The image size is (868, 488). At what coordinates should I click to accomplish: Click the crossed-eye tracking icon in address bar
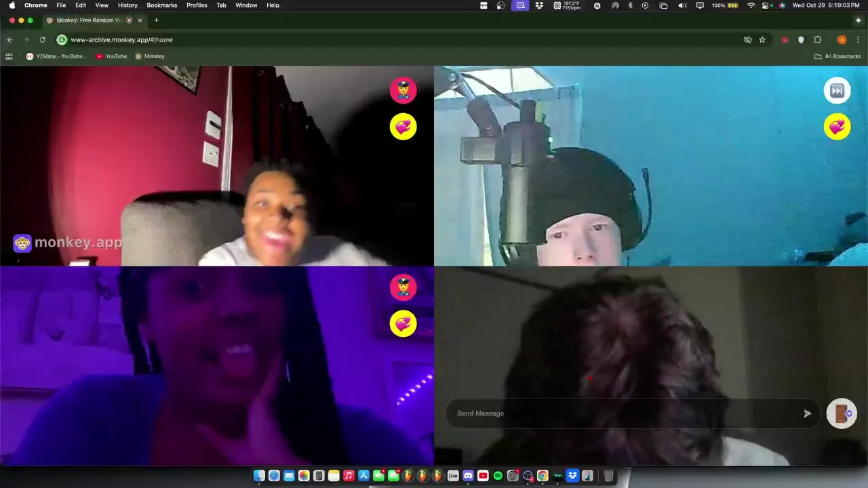point(747,40)
